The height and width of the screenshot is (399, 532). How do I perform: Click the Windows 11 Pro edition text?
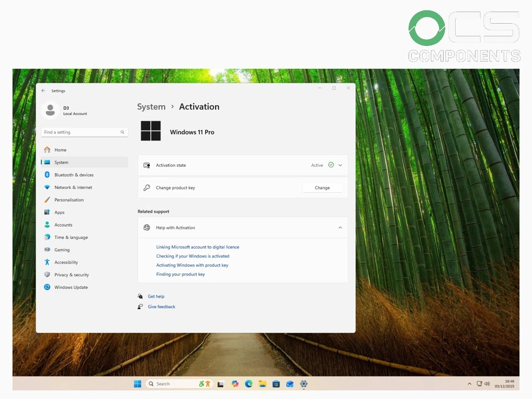[x=192, y=132]
